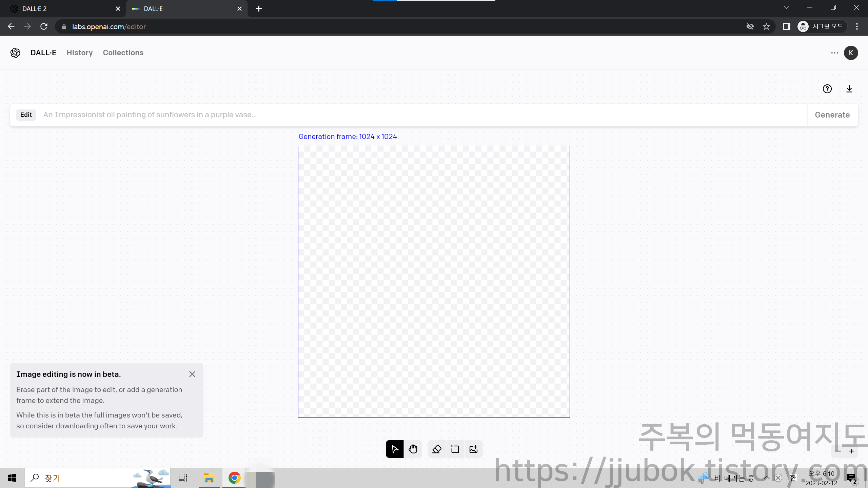Dismiss the beta notification popup
This screenshot has width=868, height=488.
click(192, 374)
